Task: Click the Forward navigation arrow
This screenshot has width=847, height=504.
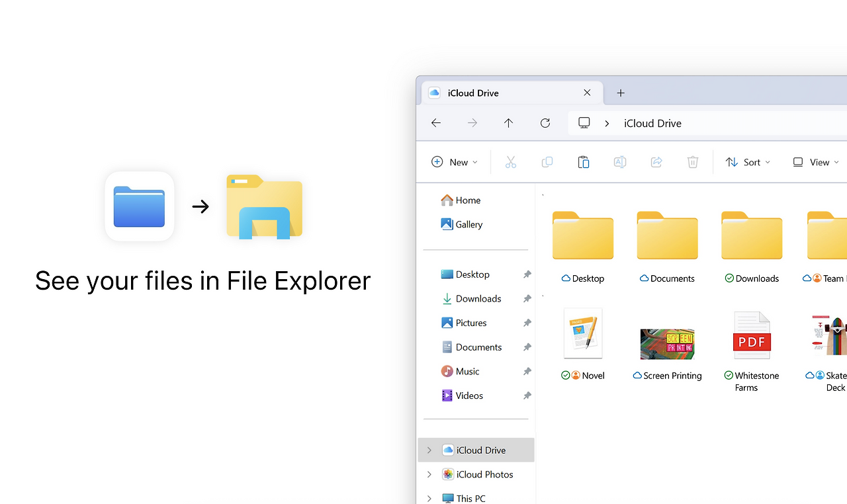Action: click(472, 123)
